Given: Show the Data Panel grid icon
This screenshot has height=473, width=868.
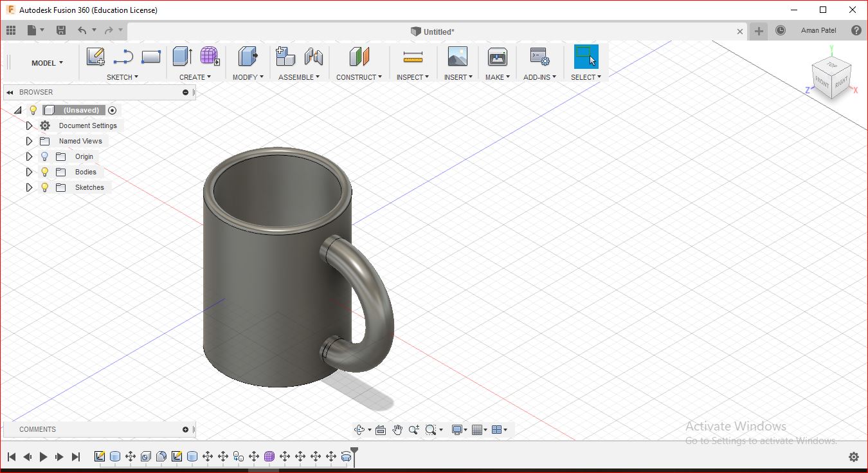Looking at the screenshot, I should [x=11, y=30].
